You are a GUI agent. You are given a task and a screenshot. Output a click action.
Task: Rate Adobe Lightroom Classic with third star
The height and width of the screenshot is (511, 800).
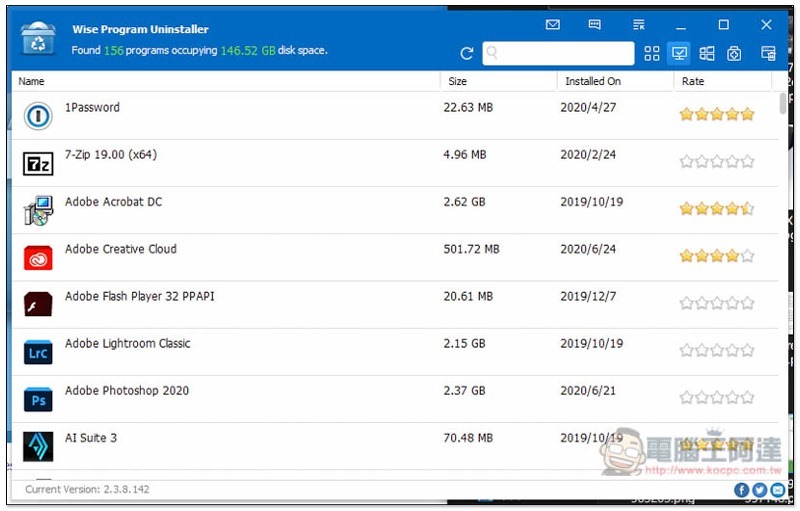point(717,350)
